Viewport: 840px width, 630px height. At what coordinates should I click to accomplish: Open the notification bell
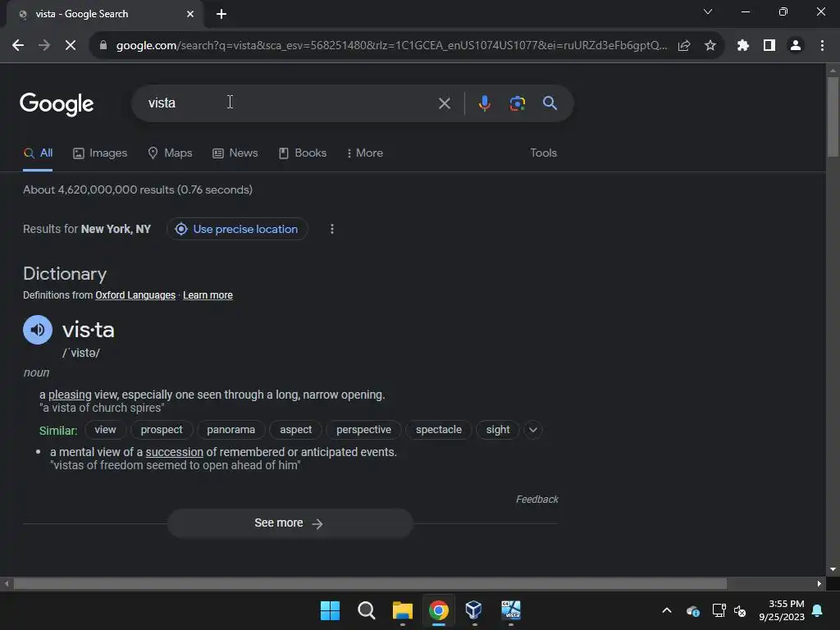click(x=818, y=610)
